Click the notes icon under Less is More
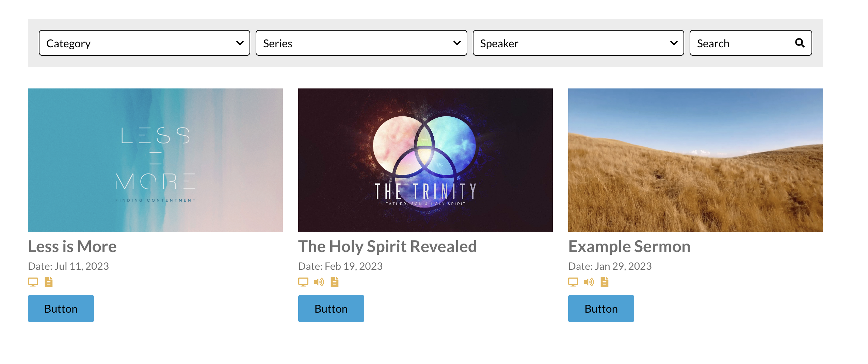The image size is (868, 364). click(48, 282)
